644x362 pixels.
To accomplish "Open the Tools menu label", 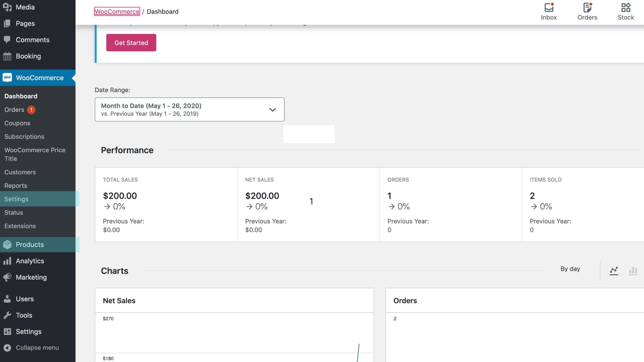I will [24, 315].
